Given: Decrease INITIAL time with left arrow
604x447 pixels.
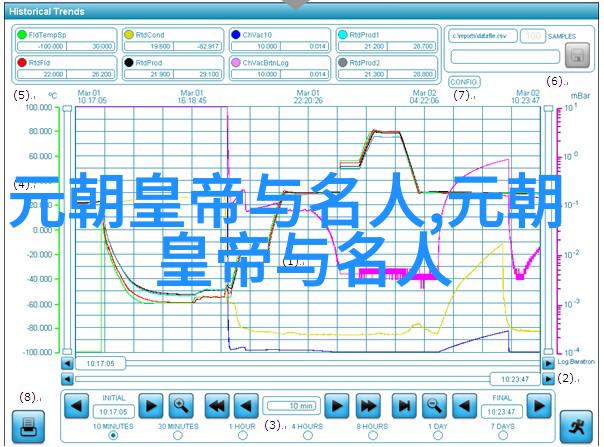Looking at the screenshot, I should [76, 405].
